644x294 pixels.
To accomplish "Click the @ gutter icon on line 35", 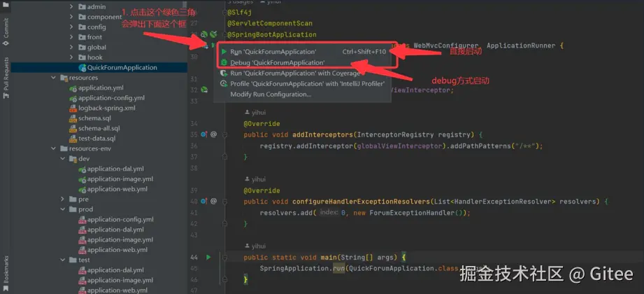I will tap(213, 134).
